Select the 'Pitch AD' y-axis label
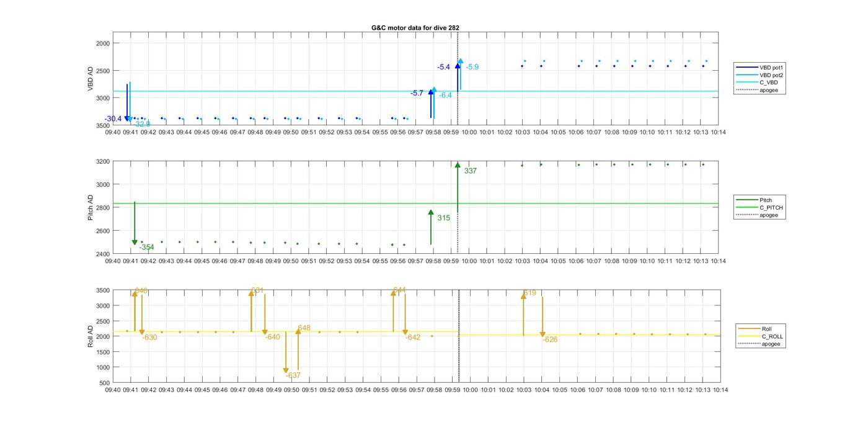868x430 pixels. (91, 207)
